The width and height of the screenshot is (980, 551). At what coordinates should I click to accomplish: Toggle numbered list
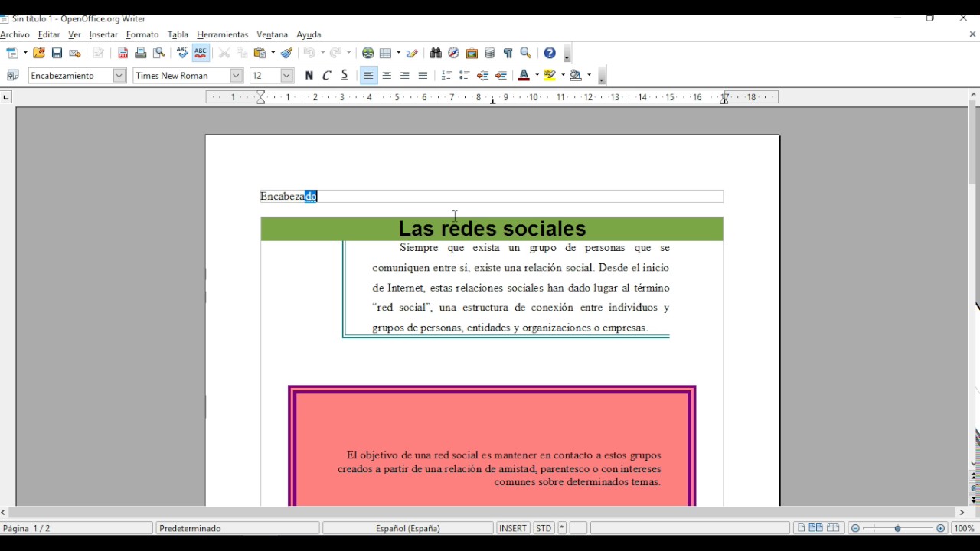point(446,75)
